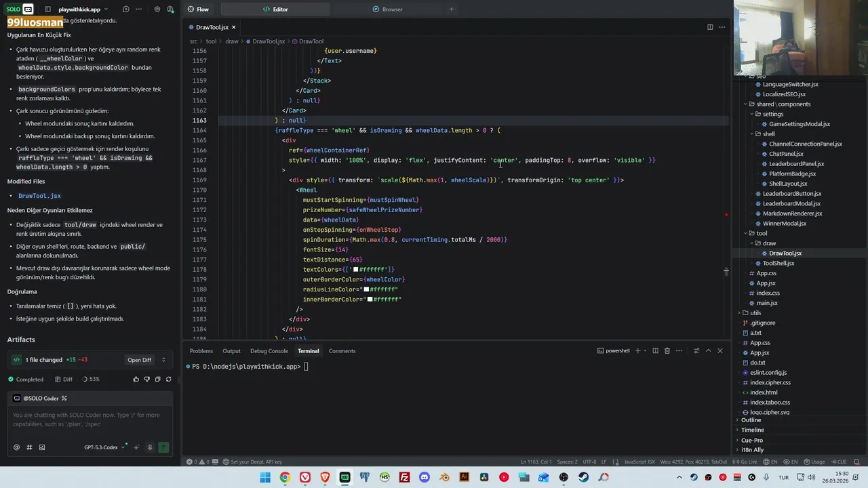
Task: Open the Problems panel tab
Action: (201, 351)
